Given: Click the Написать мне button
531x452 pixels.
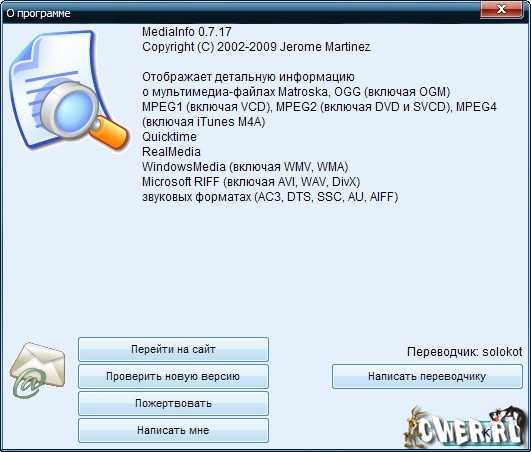Looking at the screenshot, I should (173, 430).
